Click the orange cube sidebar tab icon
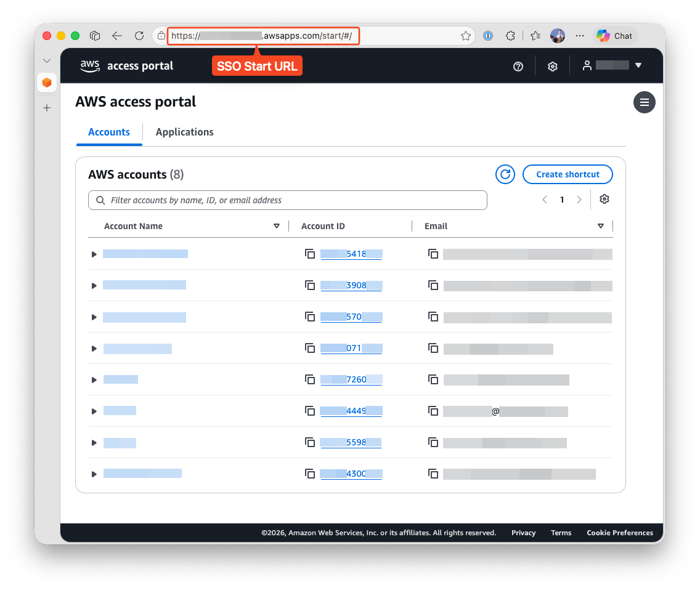Image resolution: width=700 pixels, height=590 pixels. pyautogui.click(x=47, y=83)
